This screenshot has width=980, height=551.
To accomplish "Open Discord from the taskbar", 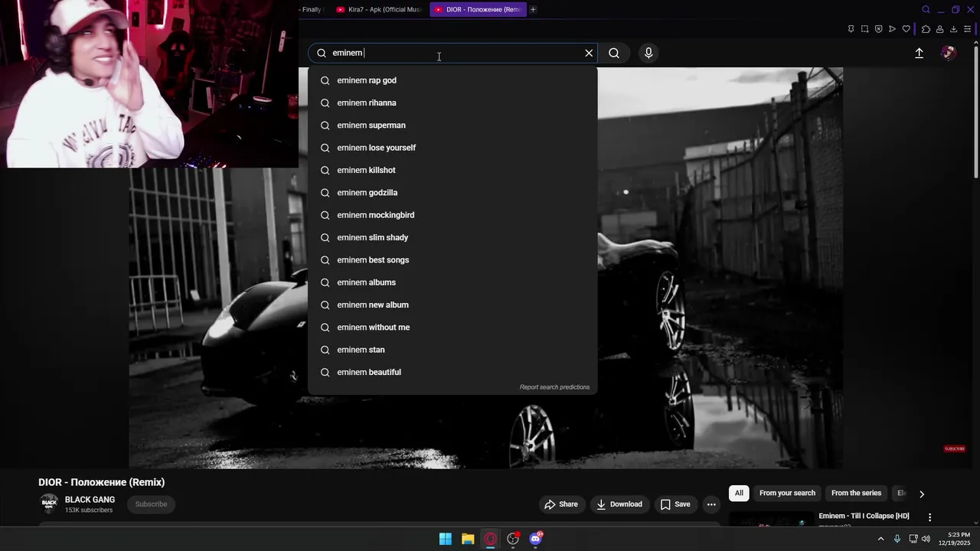I will coord(536,539).
